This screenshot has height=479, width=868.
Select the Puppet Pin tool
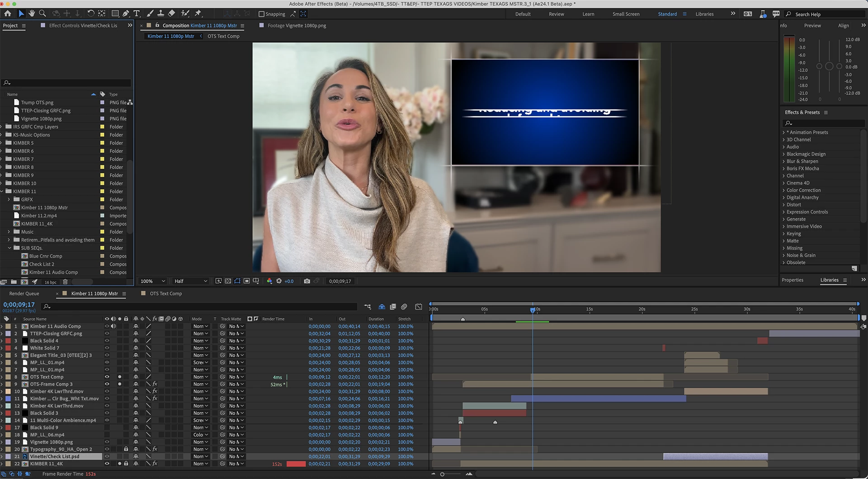coord(198,14)
